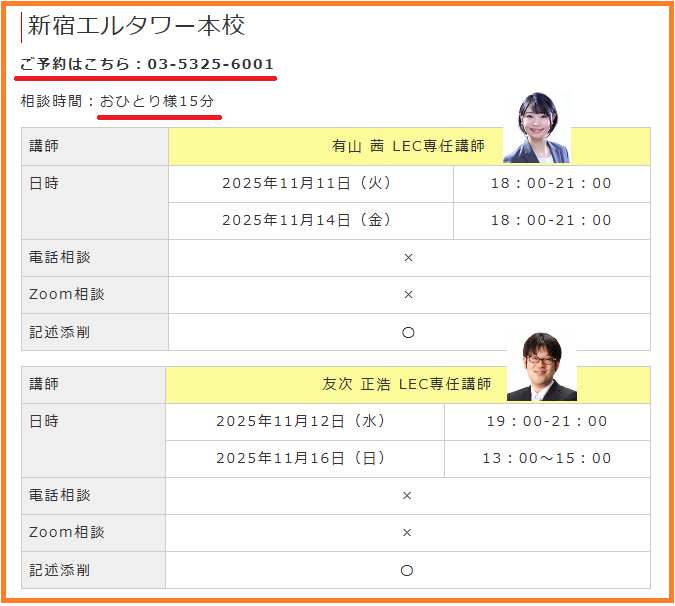Click the × mark for 有山's Zoom相談
This screenshot has width=675, height=606.
409,295
